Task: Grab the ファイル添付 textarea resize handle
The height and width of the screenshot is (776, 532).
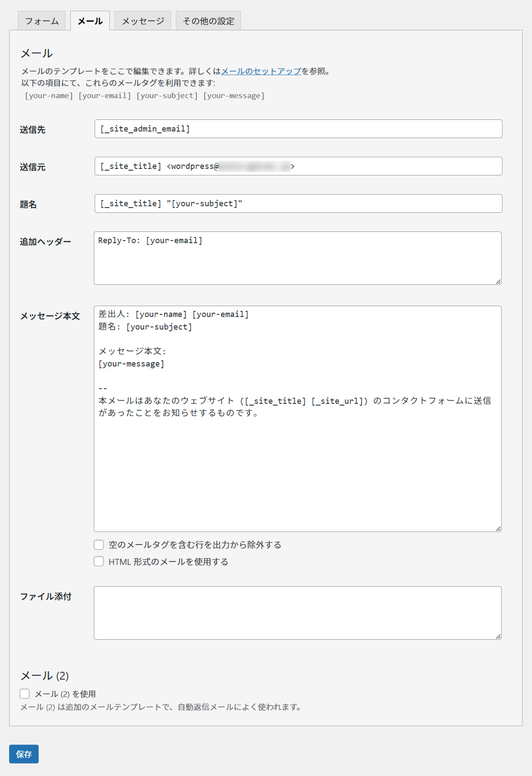Action: [x=498, y=636]
